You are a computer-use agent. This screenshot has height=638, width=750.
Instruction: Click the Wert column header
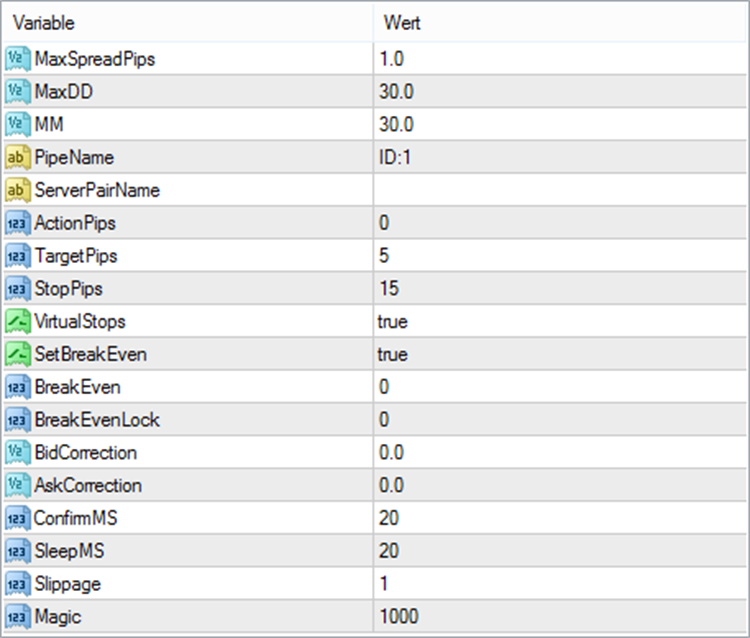[560, 22]
